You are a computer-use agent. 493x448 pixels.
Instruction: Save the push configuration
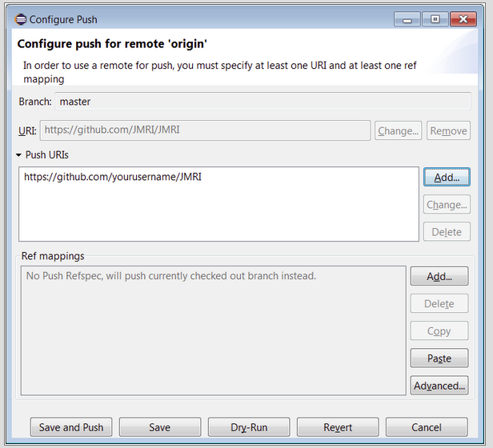(160, 427)
